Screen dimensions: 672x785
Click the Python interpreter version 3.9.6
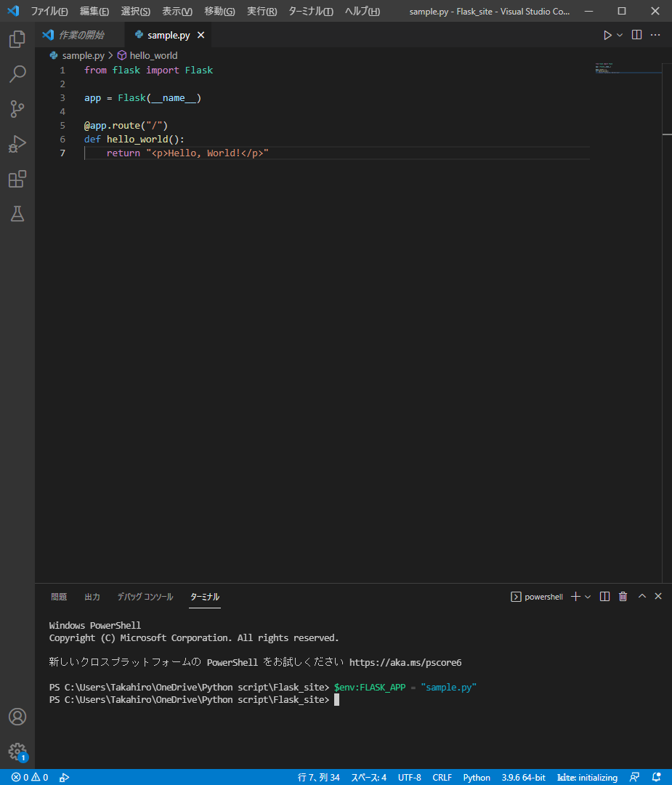pyautogui.click(x=523, y=777)
